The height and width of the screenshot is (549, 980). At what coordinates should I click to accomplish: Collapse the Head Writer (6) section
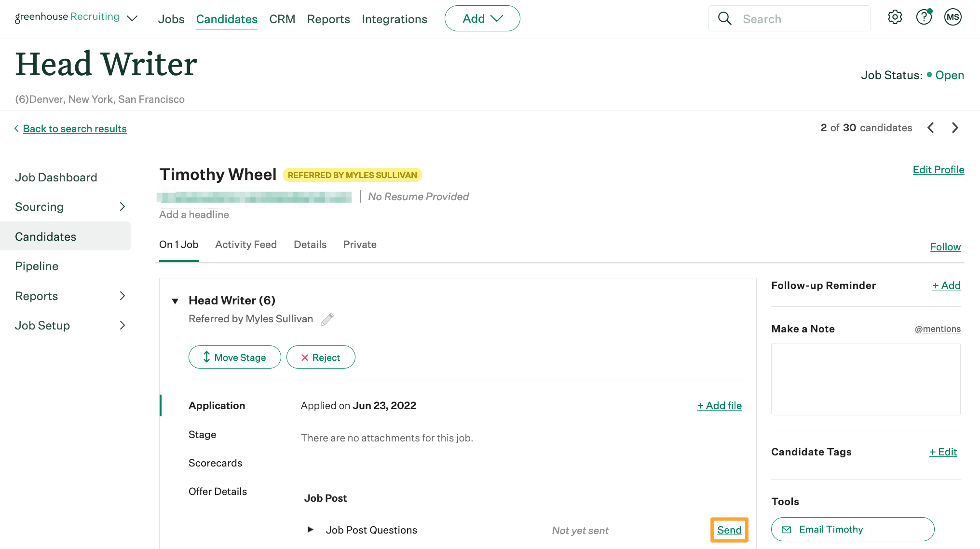tap(175, 301)
